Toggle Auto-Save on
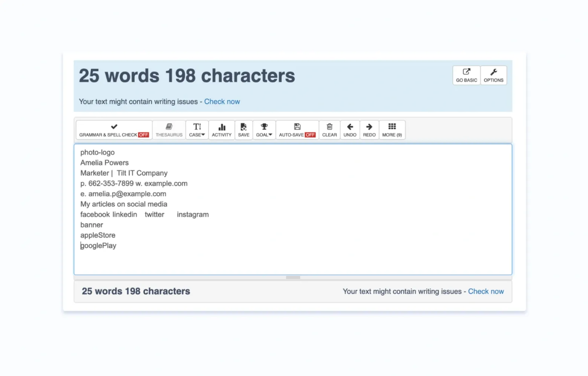This screenshot has width=588, height=376. point(297,130)
